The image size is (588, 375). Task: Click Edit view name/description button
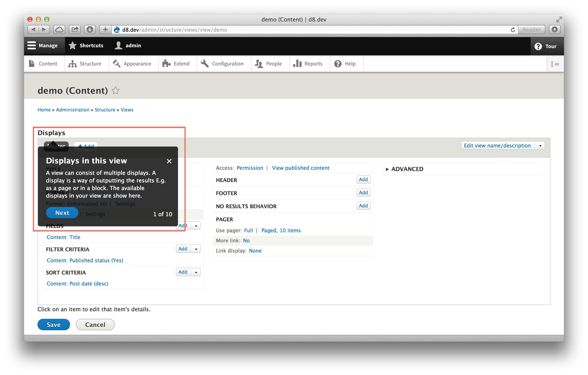pos(497,145)
